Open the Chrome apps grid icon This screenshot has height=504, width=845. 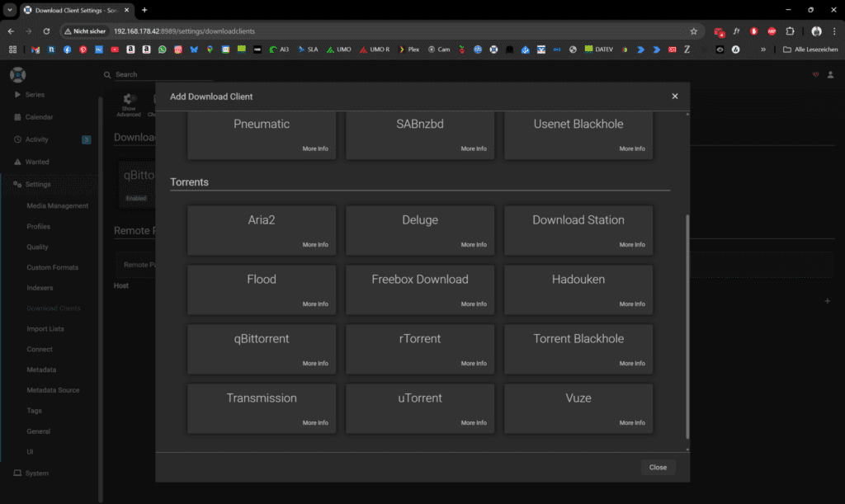click(13, 49)
